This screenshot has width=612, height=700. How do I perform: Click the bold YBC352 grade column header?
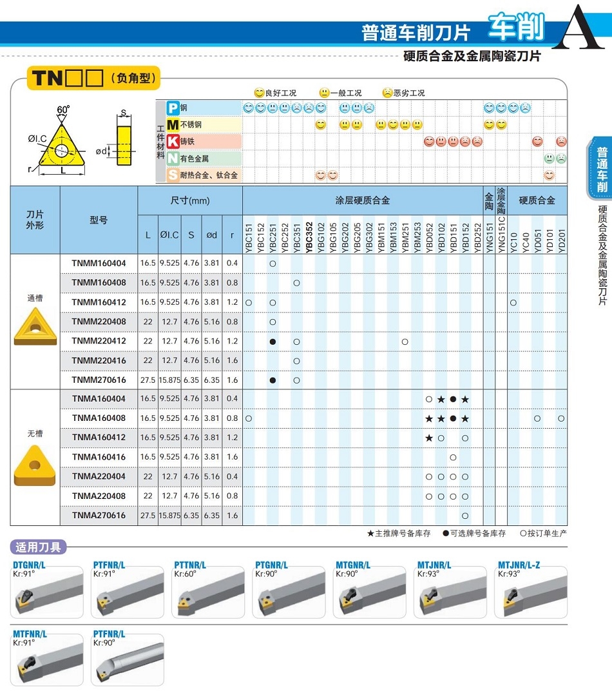click(x=309, y=238)
